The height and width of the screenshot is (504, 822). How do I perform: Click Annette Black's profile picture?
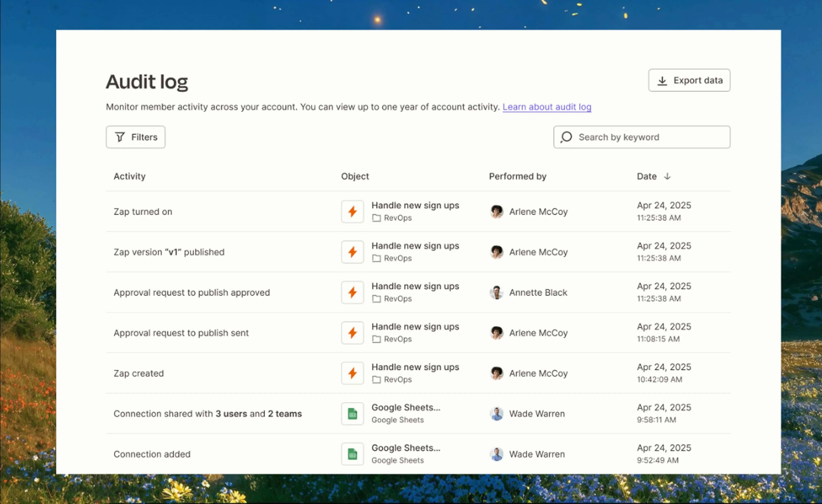click(x=497, y=292)
